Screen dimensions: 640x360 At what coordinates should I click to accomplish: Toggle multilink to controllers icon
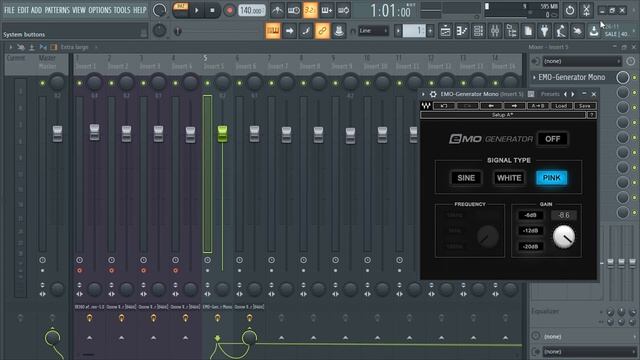tap(339, 31)
